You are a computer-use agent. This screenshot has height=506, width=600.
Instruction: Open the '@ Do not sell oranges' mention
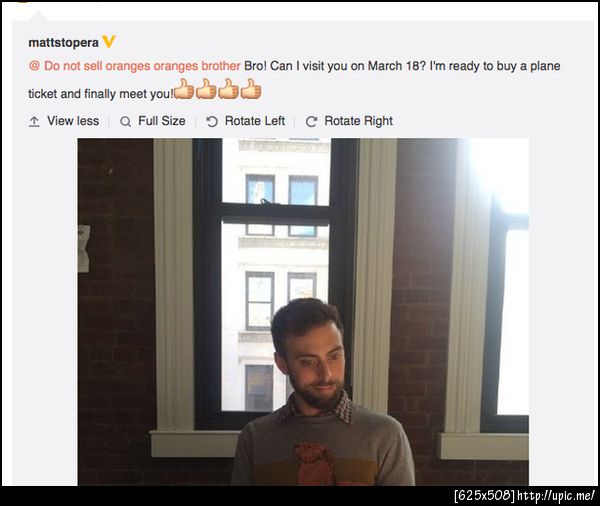pyautogui.click(x=134, y=66)
